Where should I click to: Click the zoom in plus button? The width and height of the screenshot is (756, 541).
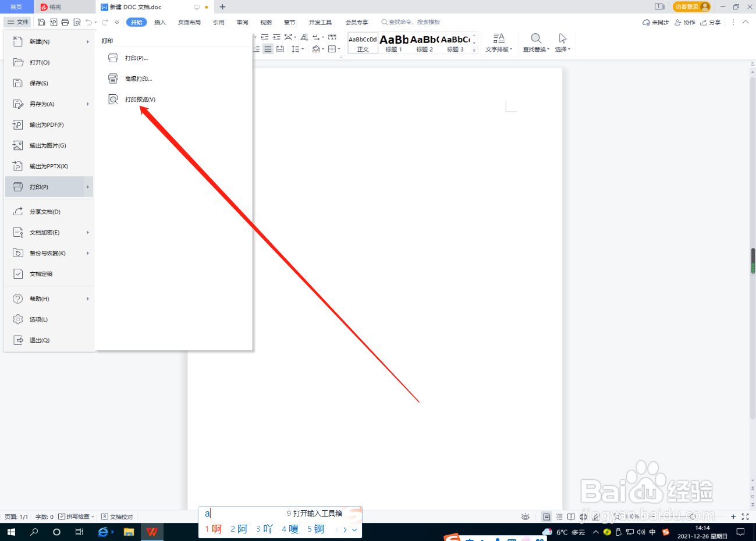click(x=733, y=517)
